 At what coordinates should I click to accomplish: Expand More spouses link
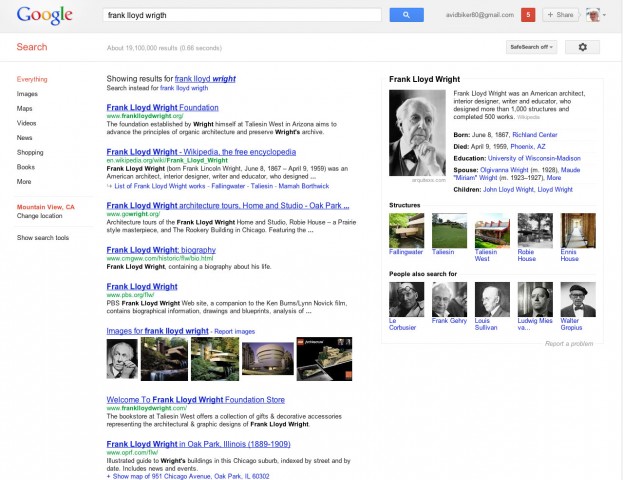coord(554,178)
